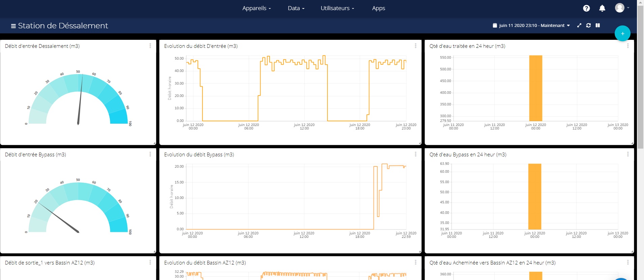Click the calendar icon in date range

click(x=495, y=25)
